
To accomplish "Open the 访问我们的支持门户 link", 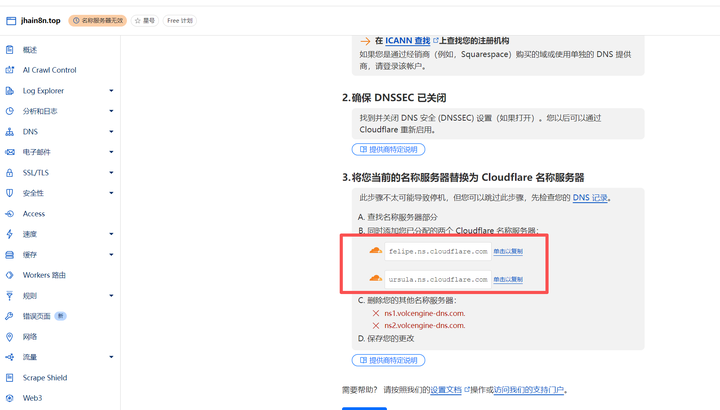I will pyautogui.click(x=529, y=390).
